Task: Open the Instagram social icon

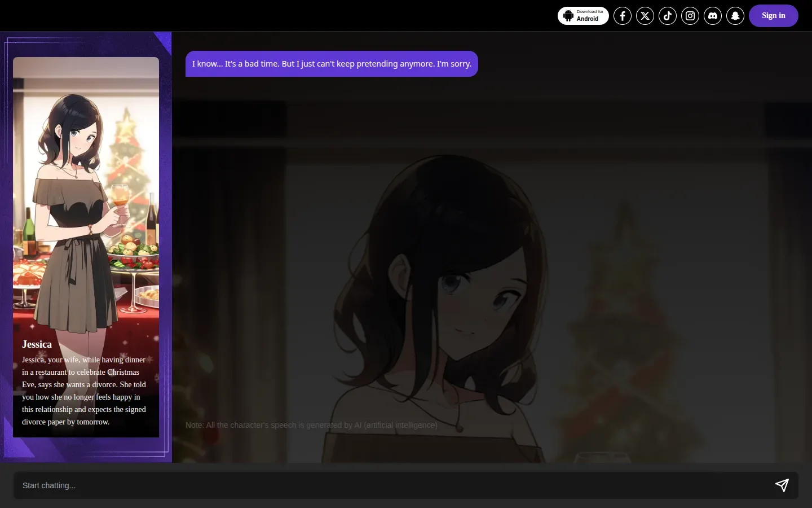Action: coord(690,16)
